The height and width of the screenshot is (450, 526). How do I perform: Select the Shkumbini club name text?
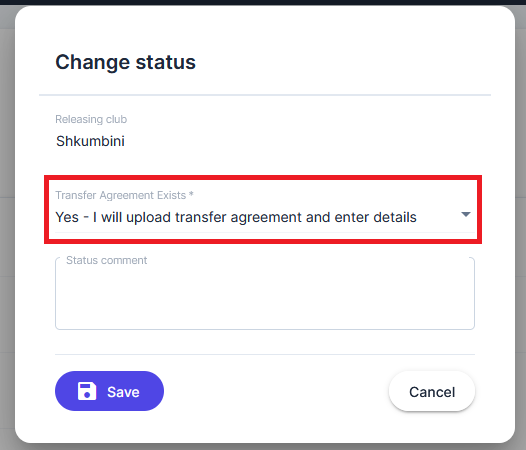tap(90, 141)
